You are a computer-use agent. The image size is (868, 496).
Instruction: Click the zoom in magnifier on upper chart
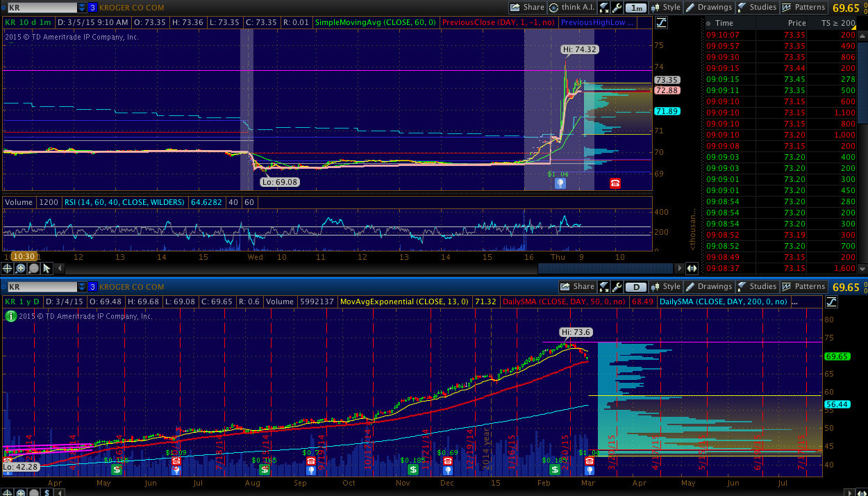(x=21, y=268)
